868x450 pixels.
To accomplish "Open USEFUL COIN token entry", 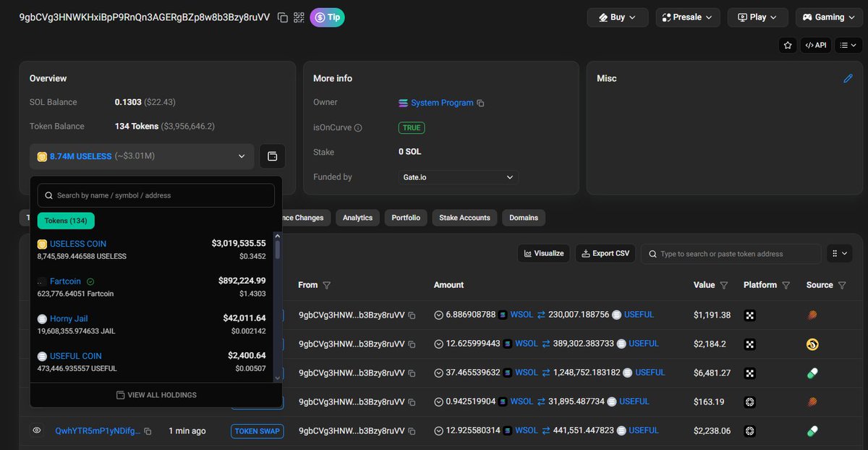I will coord(75,356).
